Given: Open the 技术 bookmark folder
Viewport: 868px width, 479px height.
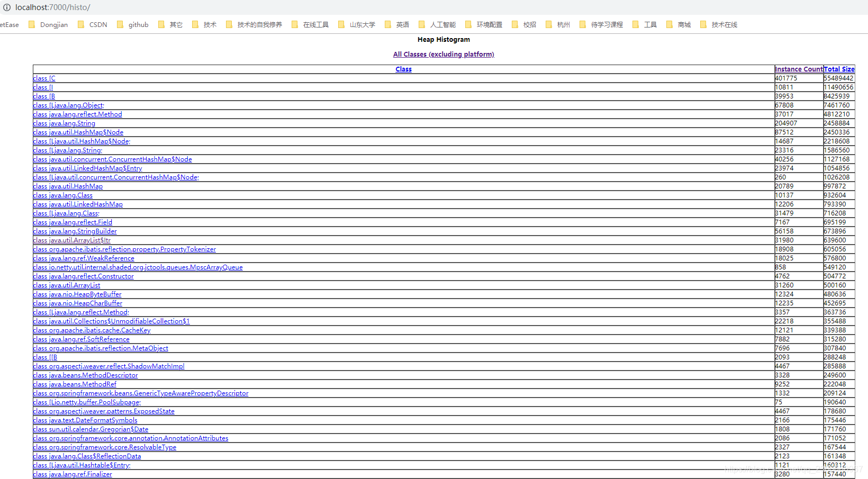Looking at the screenshot, I should coord(204,24).
